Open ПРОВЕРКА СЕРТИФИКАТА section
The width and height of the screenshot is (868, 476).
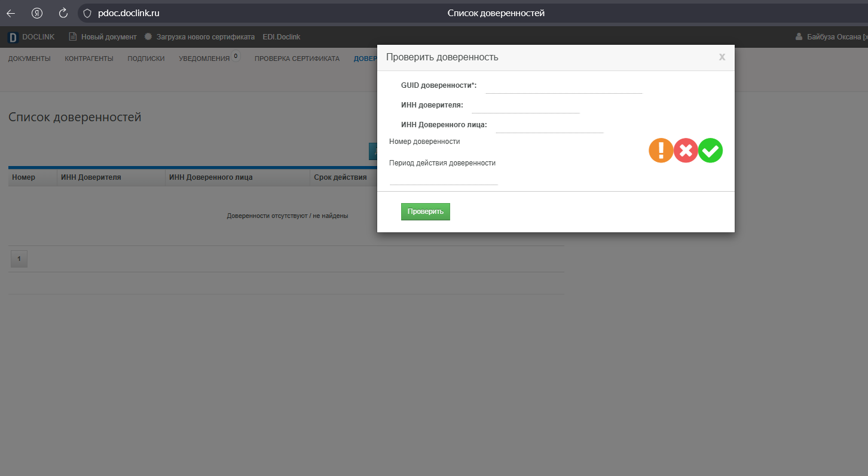point(297,59)
